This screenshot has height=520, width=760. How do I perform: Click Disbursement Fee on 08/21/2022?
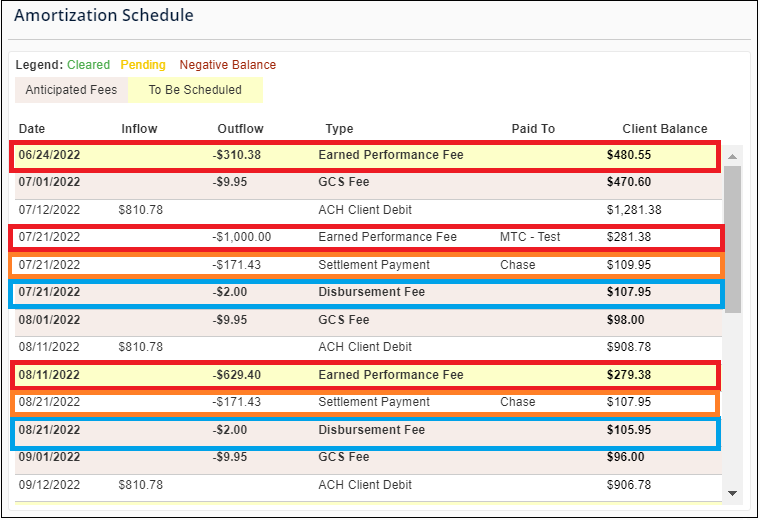(x=371, y=430)
